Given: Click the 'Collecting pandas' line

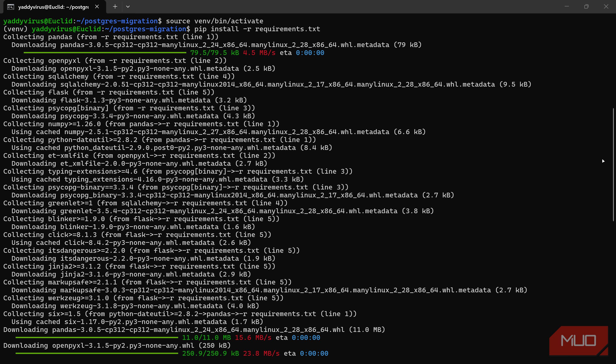Looking at the screenshot, I should [111, 37].
